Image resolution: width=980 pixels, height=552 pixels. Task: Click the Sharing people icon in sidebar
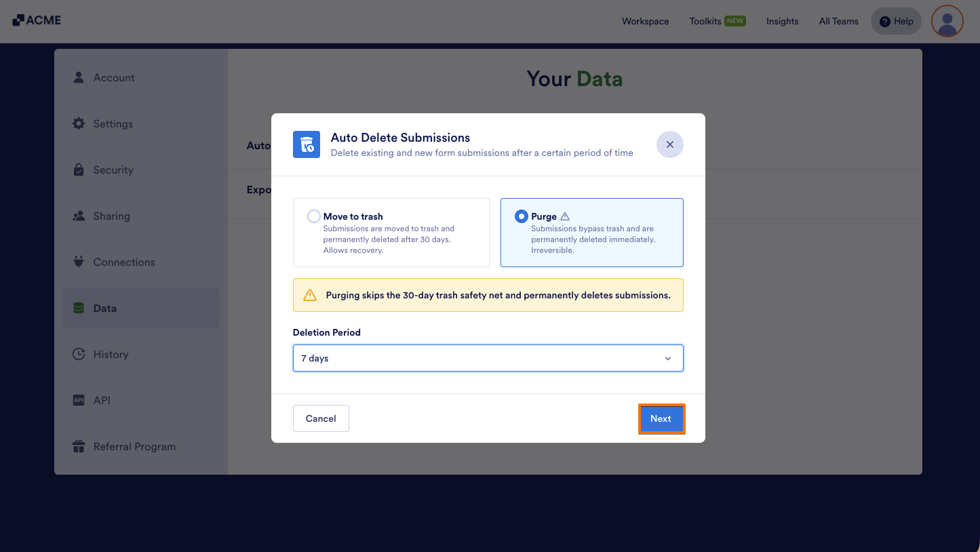pos(79,216)
